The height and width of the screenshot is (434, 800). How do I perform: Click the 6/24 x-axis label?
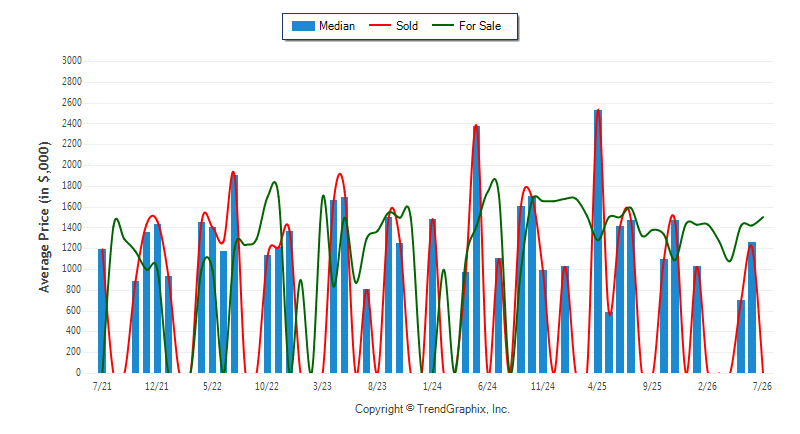tap(487, 387)
